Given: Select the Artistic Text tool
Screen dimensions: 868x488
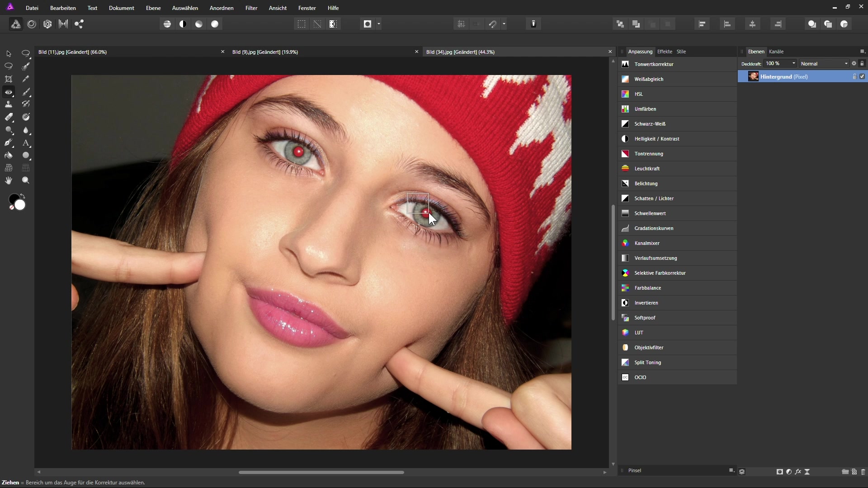Looking at the screenshot, I should (26, 143).
